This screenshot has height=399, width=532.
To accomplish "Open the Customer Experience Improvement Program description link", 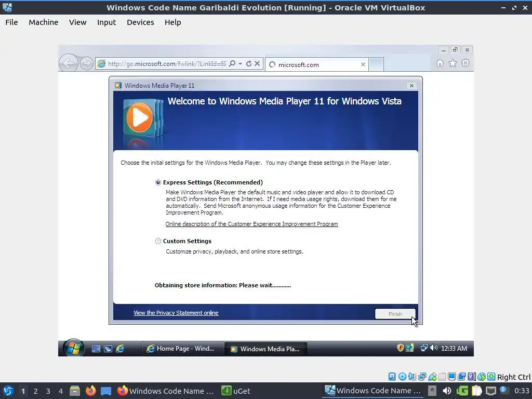I will tap(251, 224).
